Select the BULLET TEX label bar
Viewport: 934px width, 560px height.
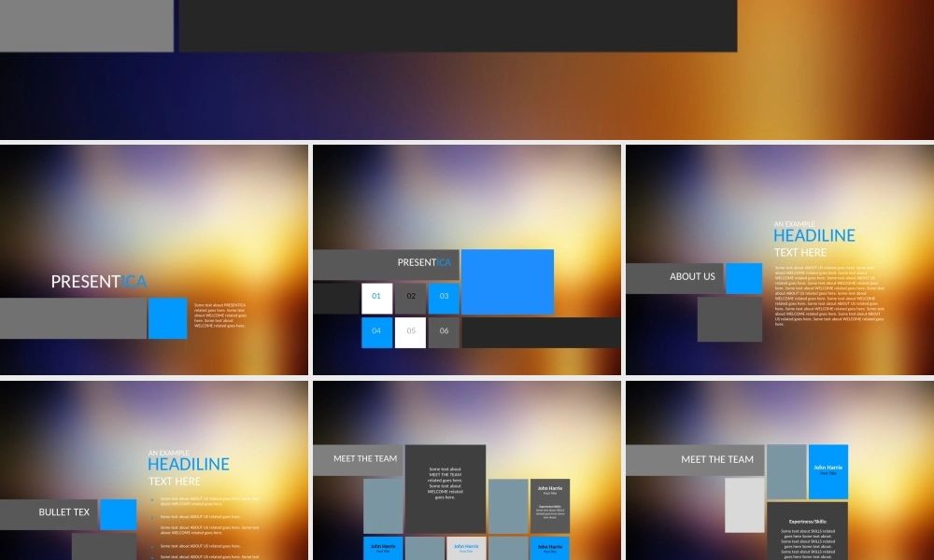point(49,512)
